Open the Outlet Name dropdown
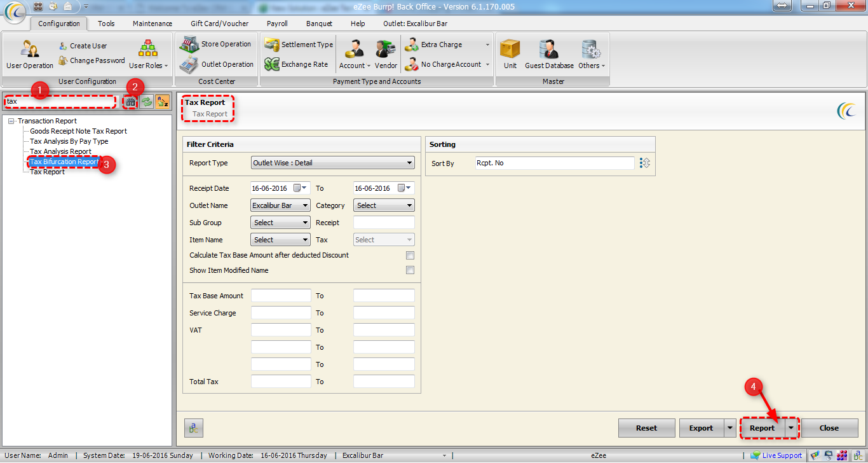 [281, 205]
